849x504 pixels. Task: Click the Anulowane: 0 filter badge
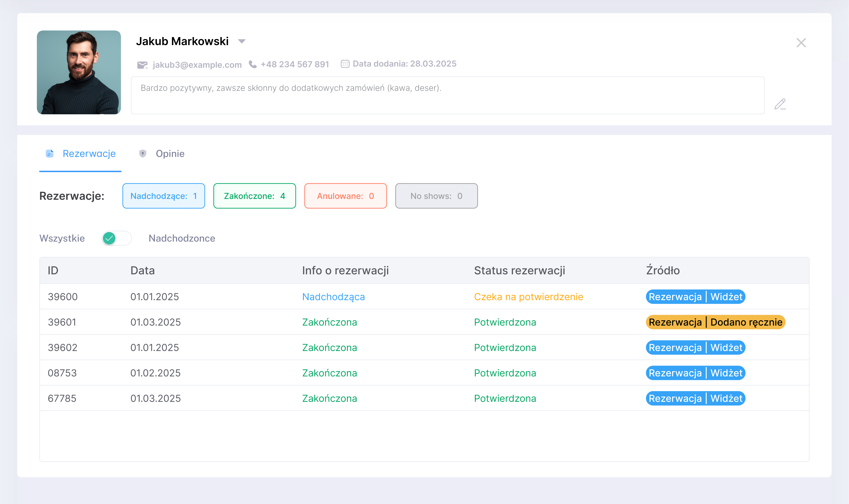point(345,196)
